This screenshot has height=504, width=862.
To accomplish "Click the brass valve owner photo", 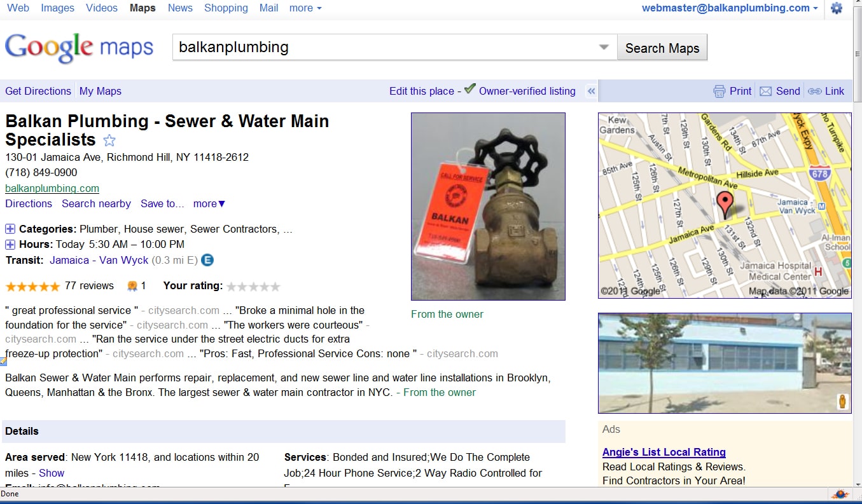I will coord(488,207).
